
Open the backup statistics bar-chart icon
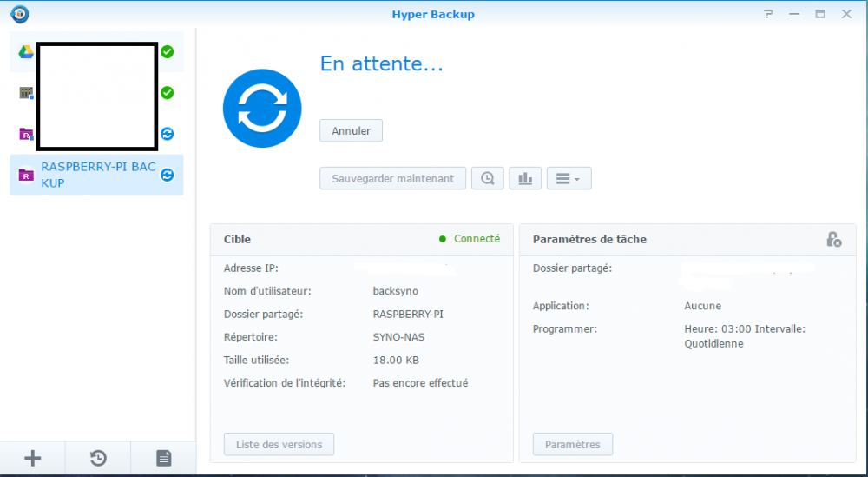pyautogui.click(x=525, y=178)
